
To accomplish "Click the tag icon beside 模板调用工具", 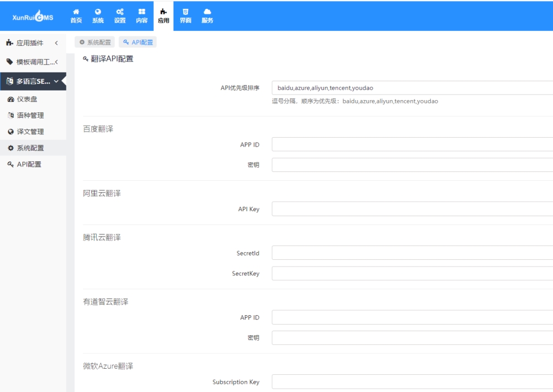I will pos(9,62).
